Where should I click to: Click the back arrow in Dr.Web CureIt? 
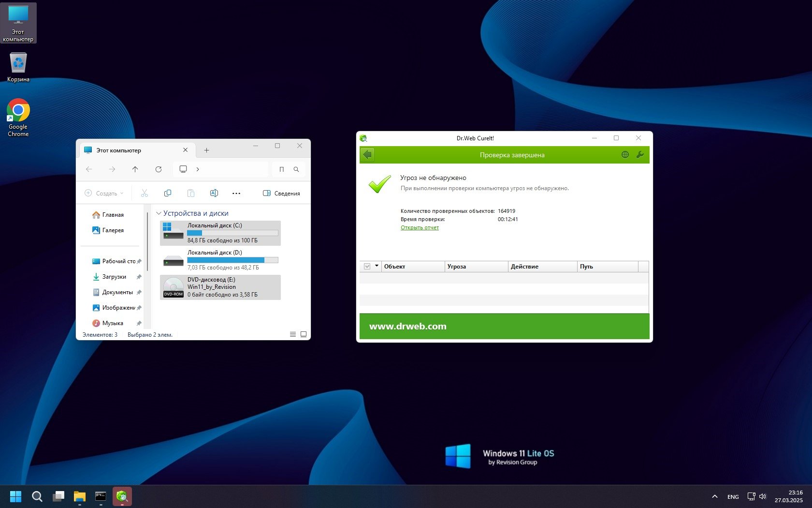coord(367,155)
